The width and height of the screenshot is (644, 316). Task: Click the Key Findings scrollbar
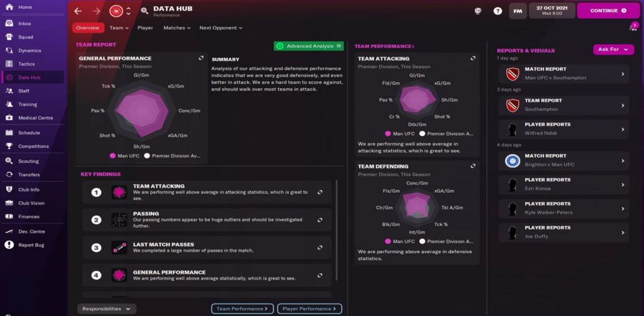click(336, 230)
